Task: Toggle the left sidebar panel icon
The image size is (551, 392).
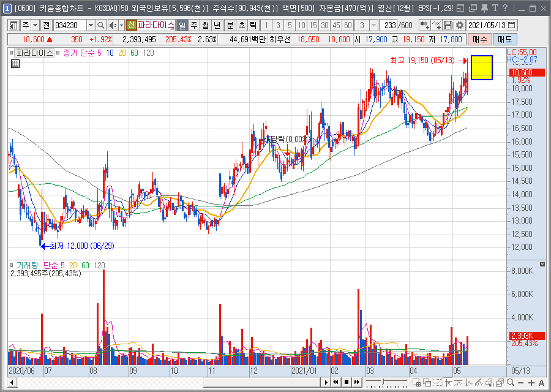Action: click(13, 25)
